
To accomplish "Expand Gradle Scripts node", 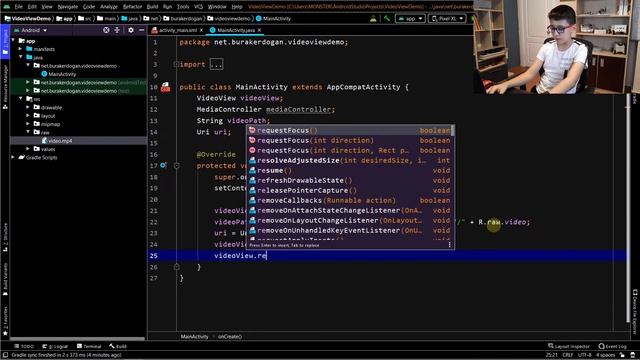I will [x=13, y=158].
